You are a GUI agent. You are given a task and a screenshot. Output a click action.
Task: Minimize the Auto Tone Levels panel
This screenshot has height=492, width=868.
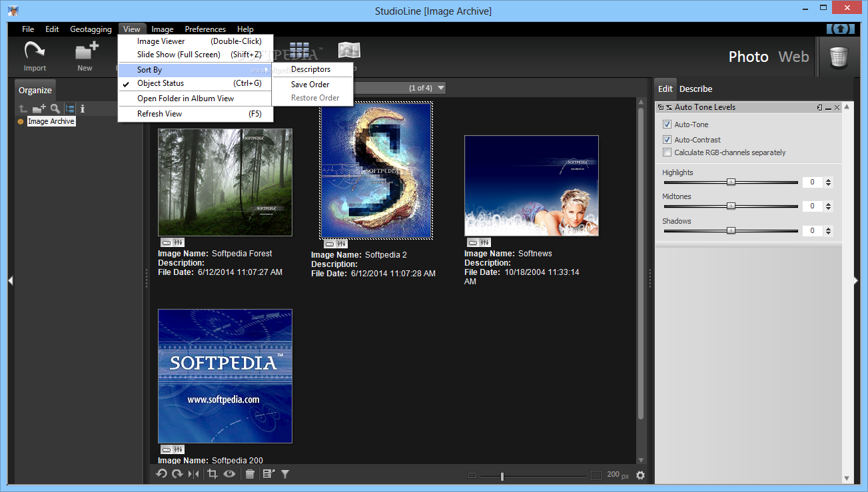[829, 107]
